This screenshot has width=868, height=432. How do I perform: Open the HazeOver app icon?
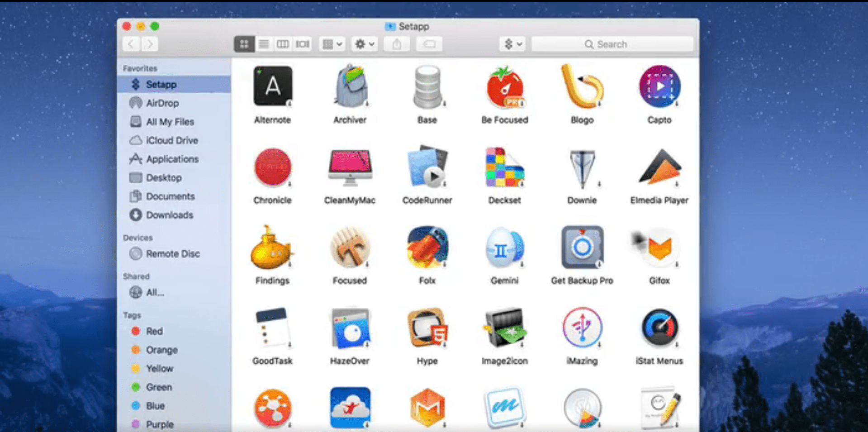tap(350, 328)
